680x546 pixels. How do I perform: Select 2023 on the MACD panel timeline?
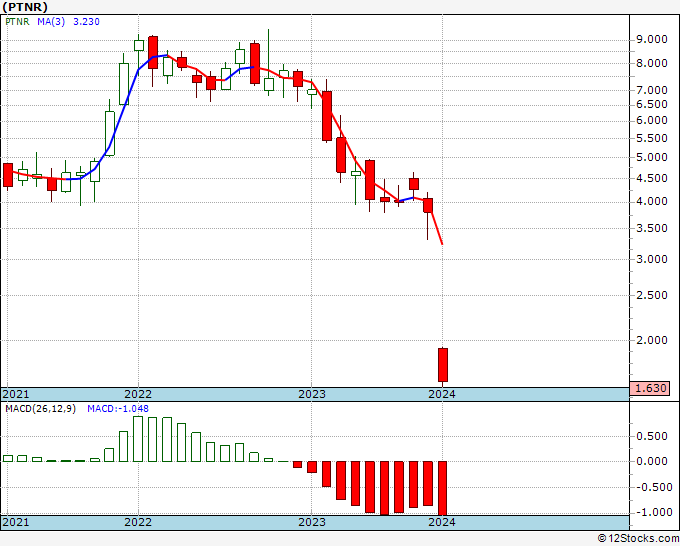[x=312, y=522]
